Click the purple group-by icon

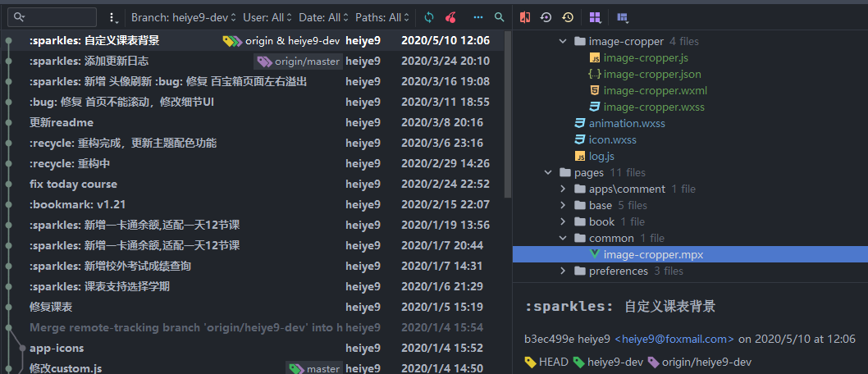(x=595, y=17)
